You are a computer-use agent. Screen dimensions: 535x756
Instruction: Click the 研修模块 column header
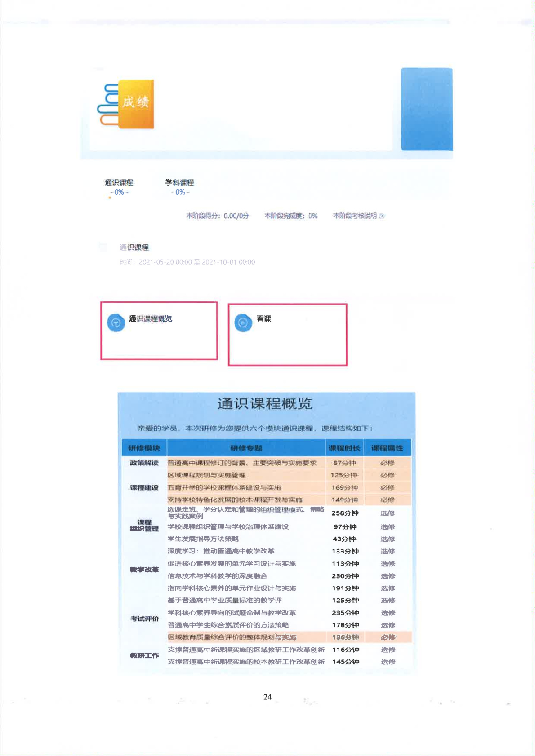(x=144, y=448)
